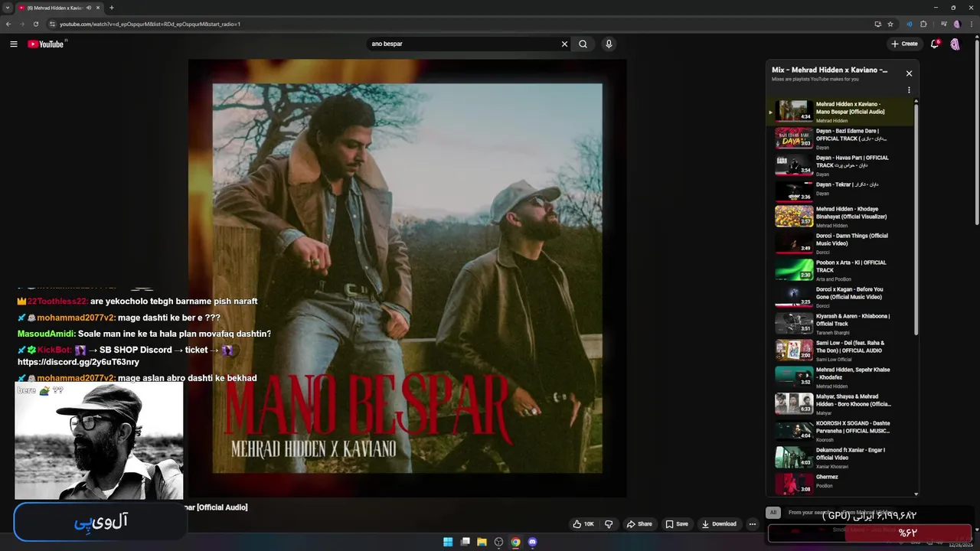980x551 pixels.
Task: Go to YouTube home via logo
Action: pyautogui.click(x=46, y=44)
